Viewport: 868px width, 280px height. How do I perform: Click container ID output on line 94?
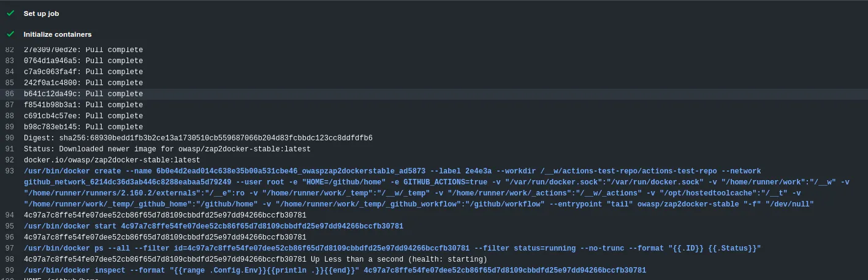click(165, 215)
